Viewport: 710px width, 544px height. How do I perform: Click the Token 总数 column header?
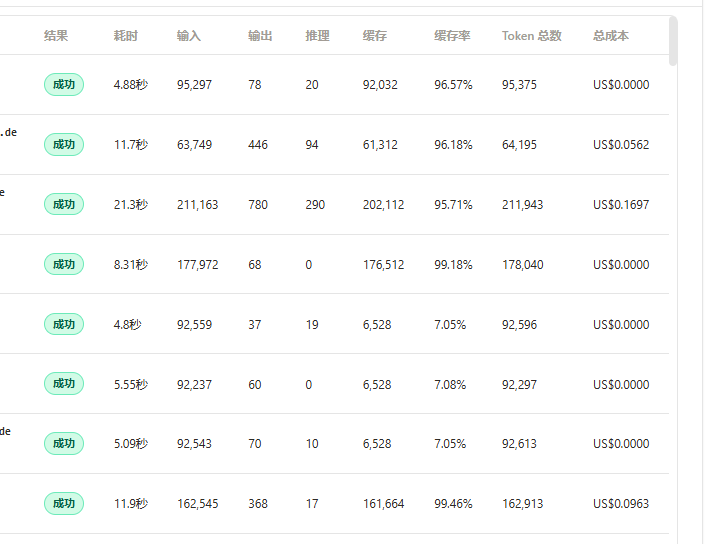click(x=532, y=36)
